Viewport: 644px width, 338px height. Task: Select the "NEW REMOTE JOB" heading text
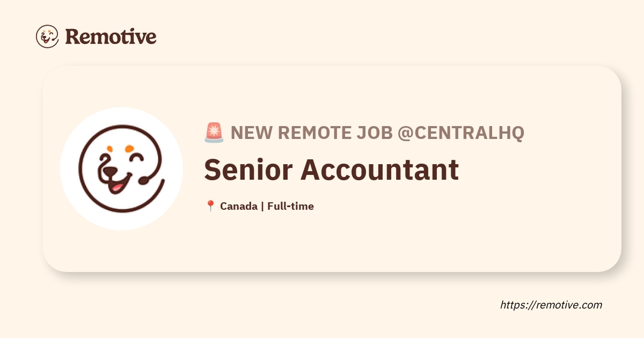(312, 133)
